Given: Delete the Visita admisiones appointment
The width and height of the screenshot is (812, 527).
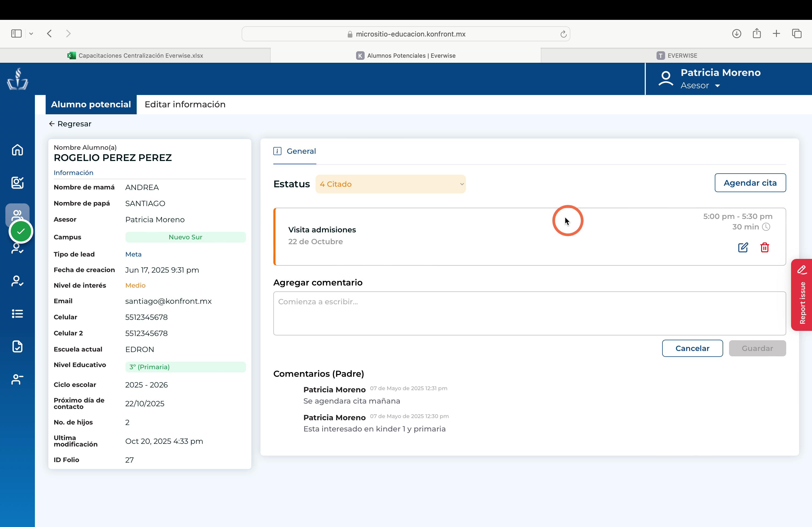Looking at the screenshot, I should (764, 247).
